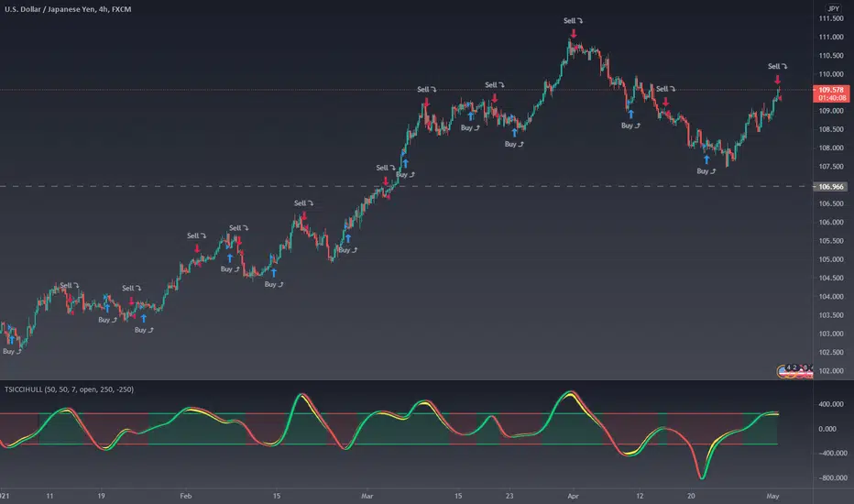The width and height of the screenshot is (854, 504).
Task: Click the 106.500 price axis label
Action: click(x=831, y=203)
